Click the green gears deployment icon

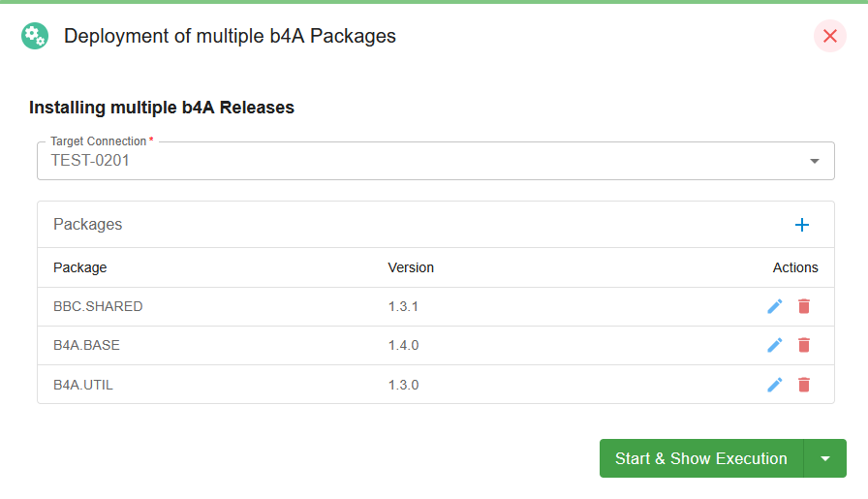pos(35,36)
